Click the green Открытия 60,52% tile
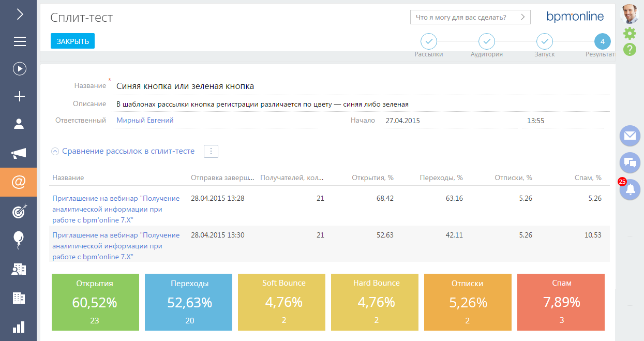Screen dimensions: 644x341 pos(95,302)
